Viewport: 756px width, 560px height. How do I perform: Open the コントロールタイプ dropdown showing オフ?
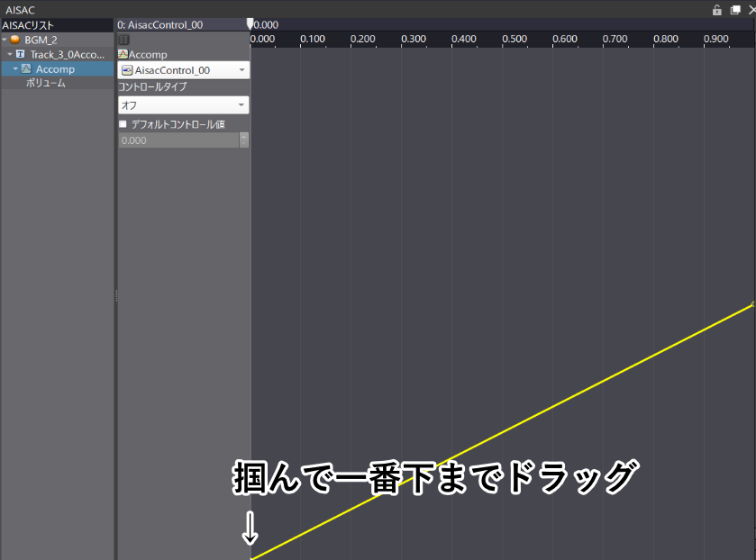tap(183, 105)
